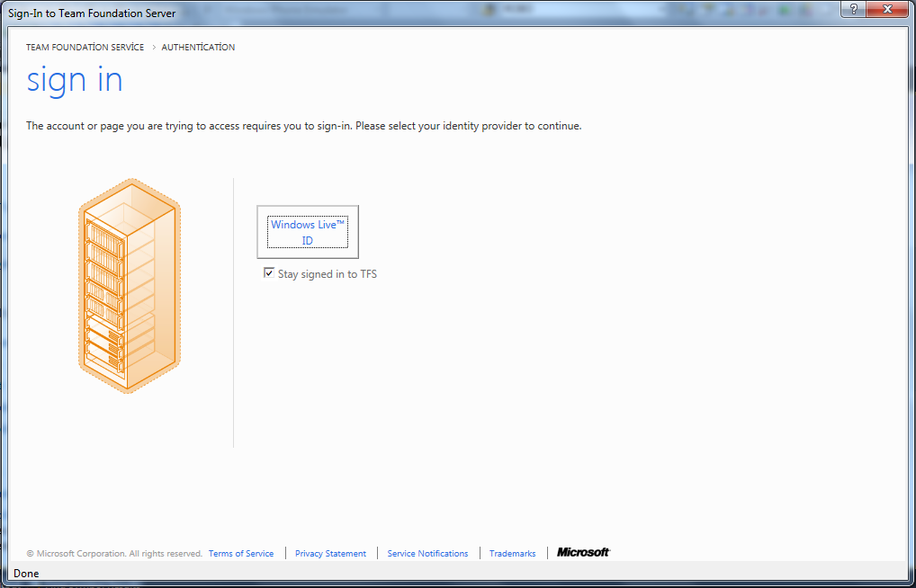Open the Privacy Statement link
The image size is (916, 588).
tap(330, 554)
